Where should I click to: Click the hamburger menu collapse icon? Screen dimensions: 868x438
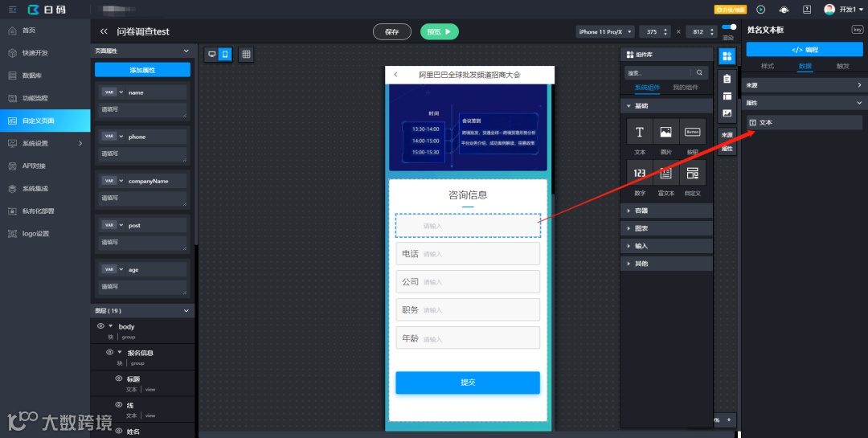[x=13, y=10]
